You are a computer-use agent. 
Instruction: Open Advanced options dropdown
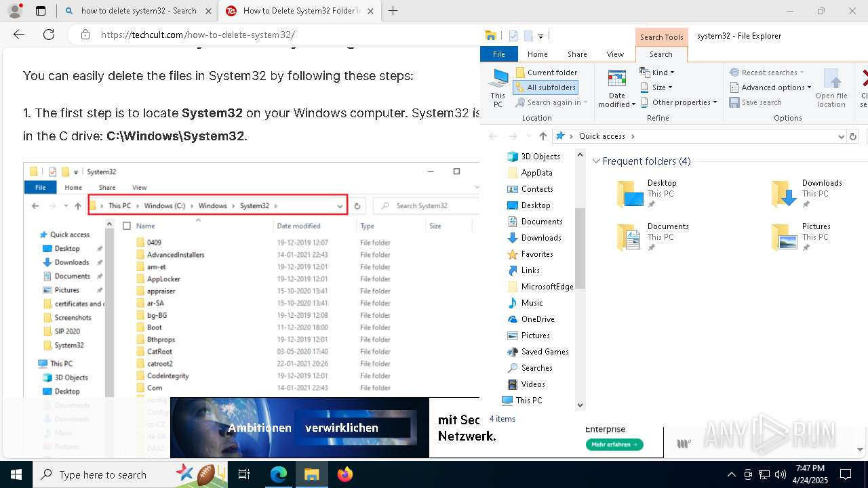(x=770, y=87)
